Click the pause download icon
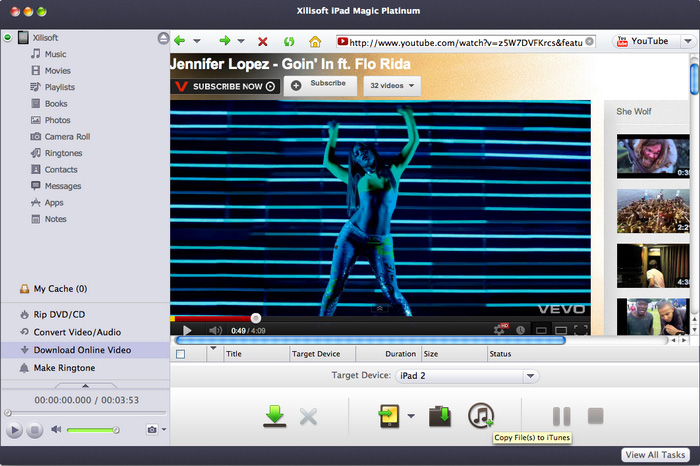 click(561, 416)
